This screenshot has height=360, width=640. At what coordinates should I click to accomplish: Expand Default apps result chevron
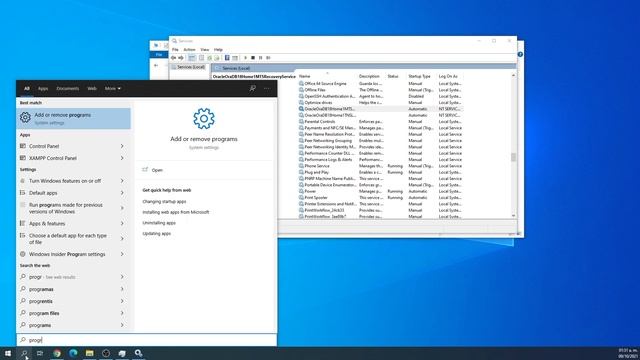click(x=122, y=193)
